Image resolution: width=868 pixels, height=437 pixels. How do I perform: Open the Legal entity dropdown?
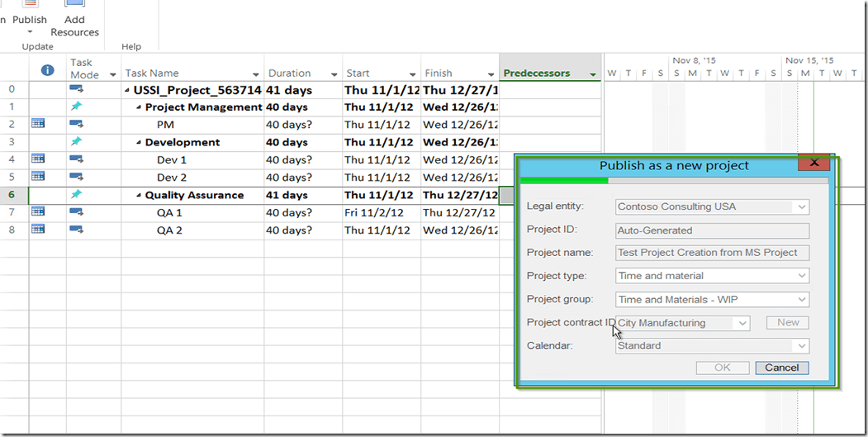tap(800, 207)
